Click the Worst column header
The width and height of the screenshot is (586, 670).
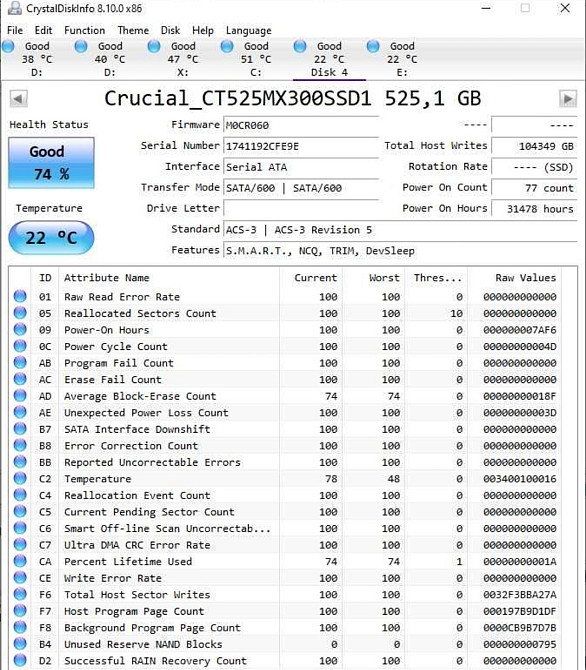click(373, 278)
